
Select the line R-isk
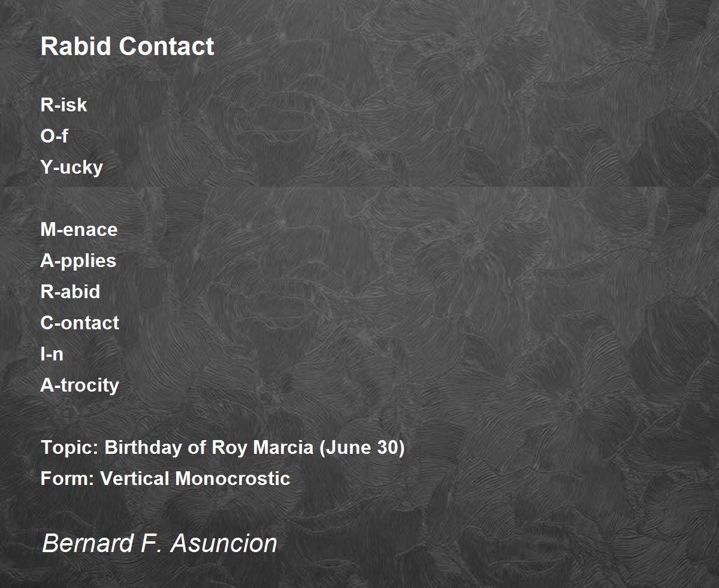pos(64,105)
